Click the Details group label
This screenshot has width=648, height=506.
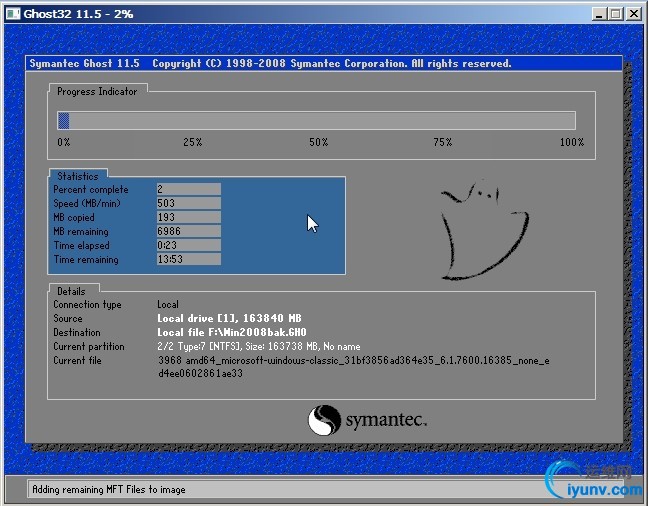[71, 291]
